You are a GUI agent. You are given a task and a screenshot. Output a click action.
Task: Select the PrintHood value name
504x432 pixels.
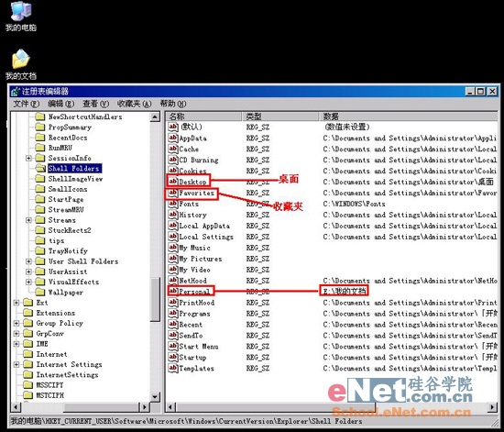point(197,303)
